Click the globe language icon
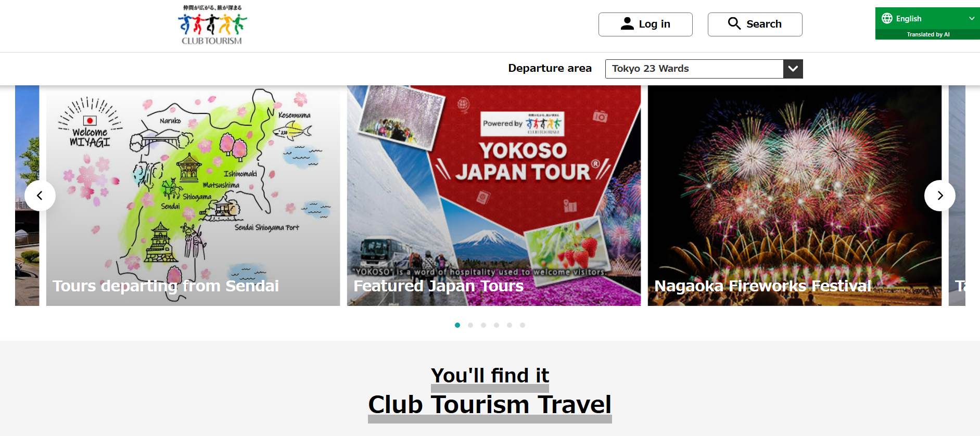The width and height of the screenshot is (980, 436). coord(887,18)
